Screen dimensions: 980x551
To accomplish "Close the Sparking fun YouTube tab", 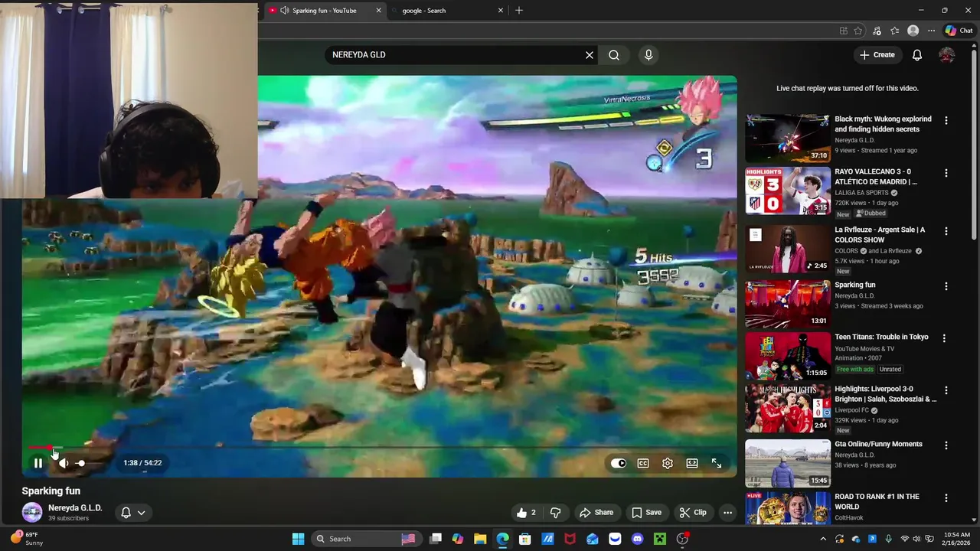I will tap(378, 11).
